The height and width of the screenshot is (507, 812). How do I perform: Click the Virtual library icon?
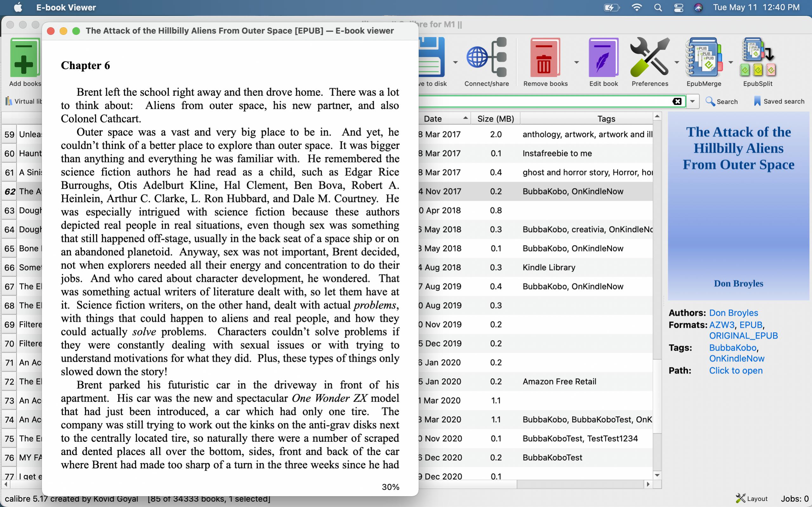pyautogui.click(x=9, y=101)
